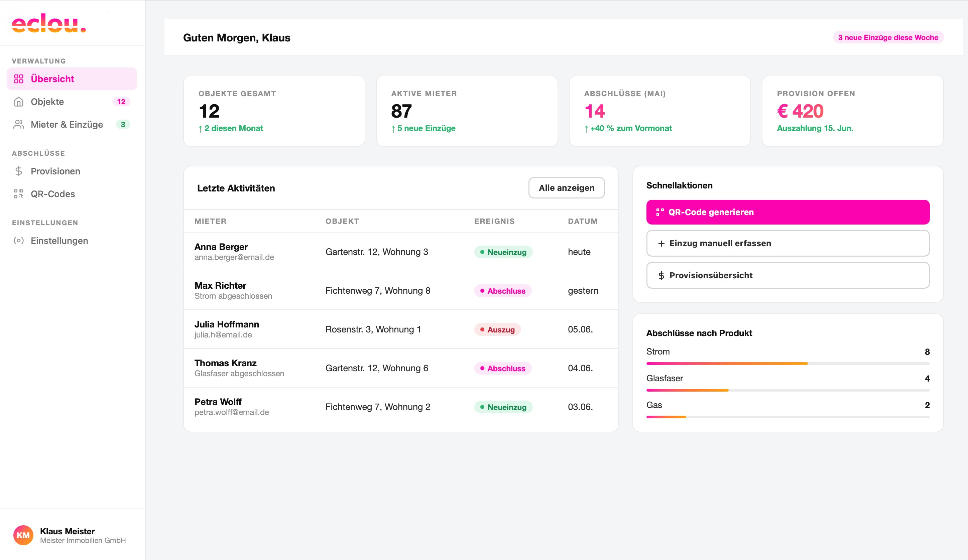The width and height of the screenshot is (968, 560).
Task: Open the Übersicht menu item
Action: click(72, 79)
